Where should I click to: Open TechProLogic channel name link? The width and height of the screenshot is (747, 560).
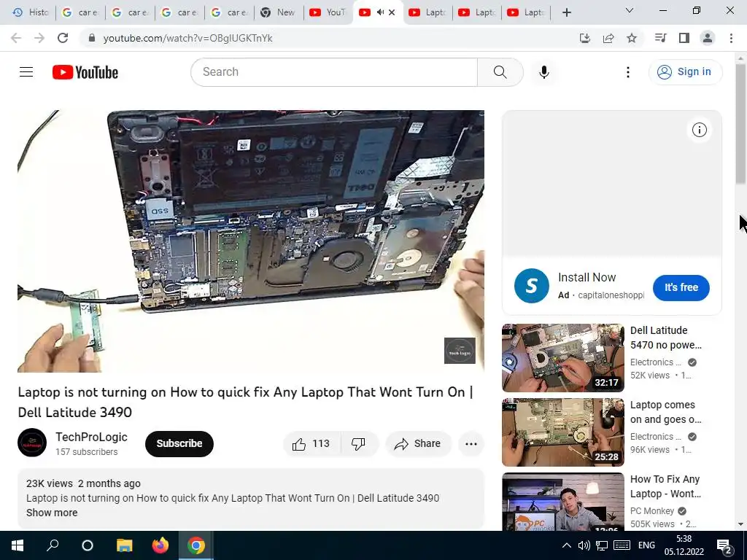(91, 437)
